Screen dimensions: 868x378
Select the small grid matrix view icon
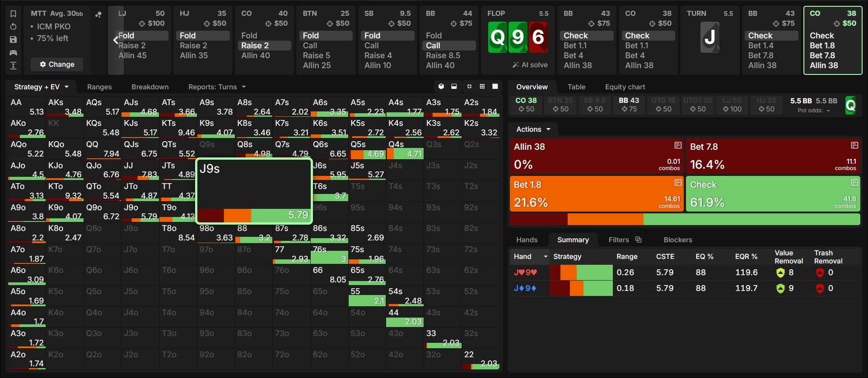pyautogui.click(x=482, y=87)
